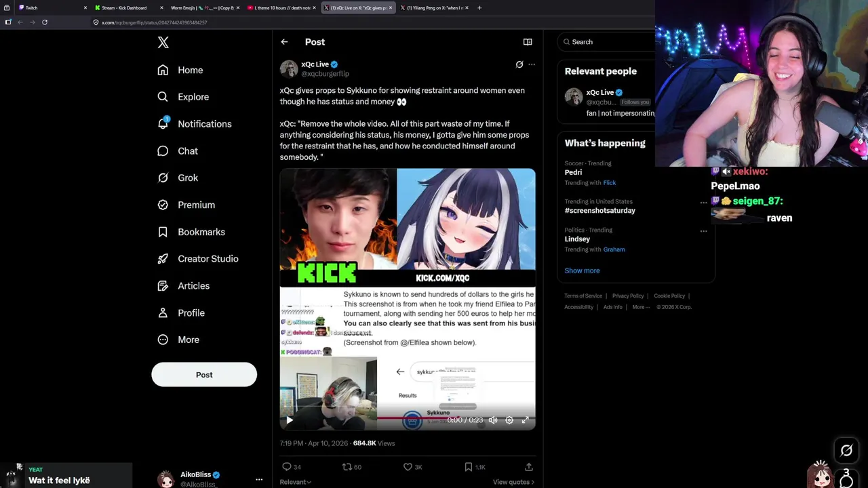Image resolution: width=868 pixels, height=488 pixels.
Task: Open Articles in the sidebar
Action: pyautogui.click(x=183, y=286)
